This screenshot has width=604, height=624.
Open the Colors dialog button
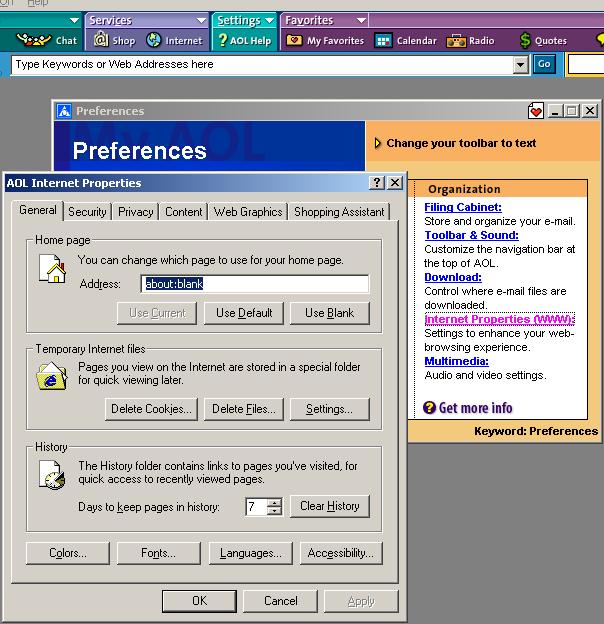[x=68, y=553]
